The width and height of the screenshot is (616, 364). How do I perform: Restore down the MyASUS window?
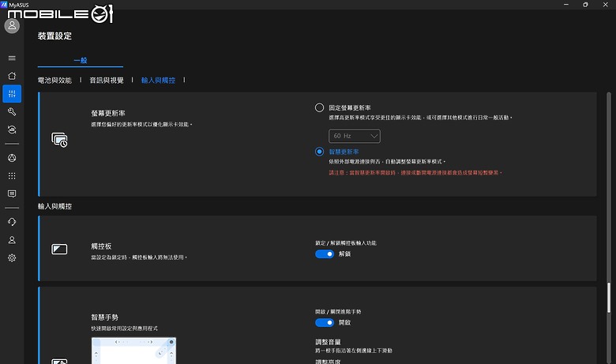pos(585,5)
